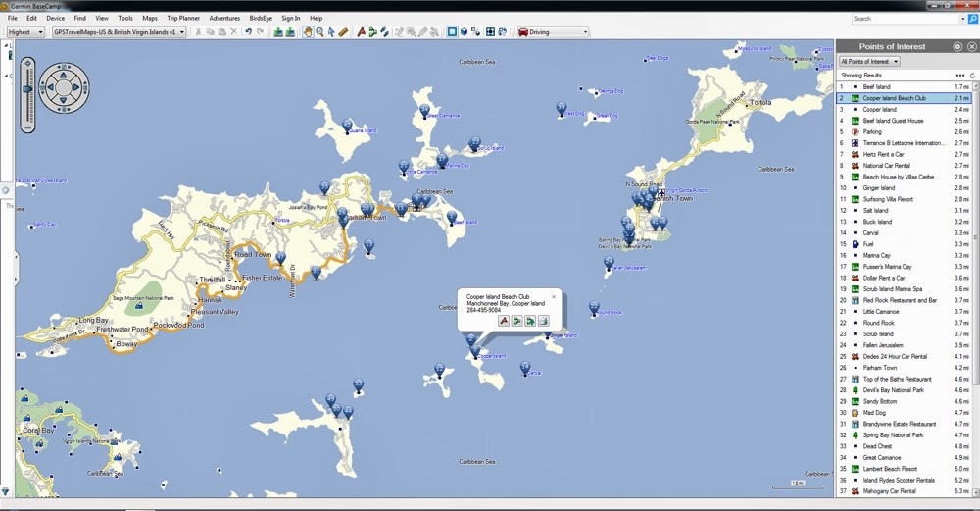Viewport: 980px width, 511px height.
Task: Open the File menu
Action: pos(13,18)
